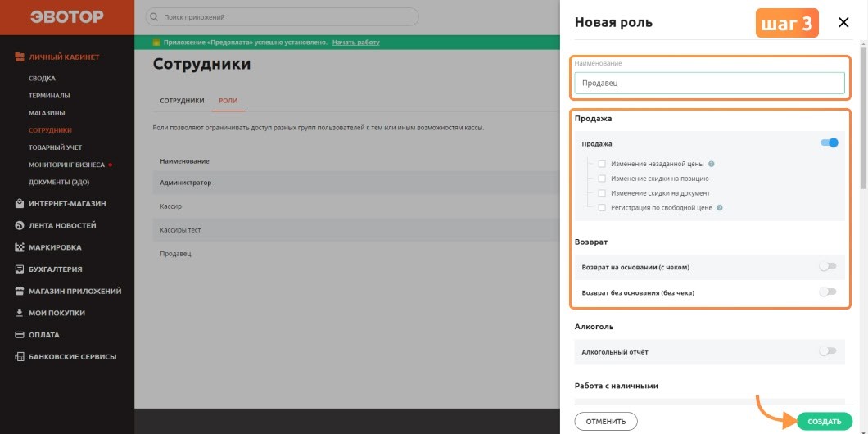Screen dimensions: 868x434
Task: Check Изменение скидки на документ
Action: coord(602,193)
